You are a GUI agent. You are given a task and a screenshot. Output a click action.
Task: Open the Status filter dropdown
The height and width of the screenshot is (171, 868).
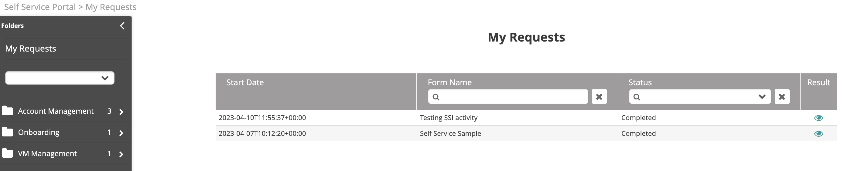(x=700, y=97)
